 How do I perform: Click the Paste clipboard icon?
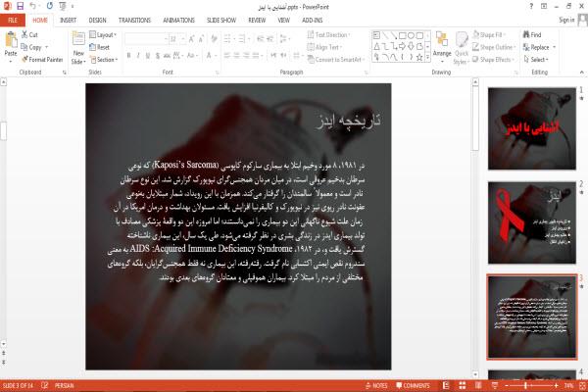11,40
